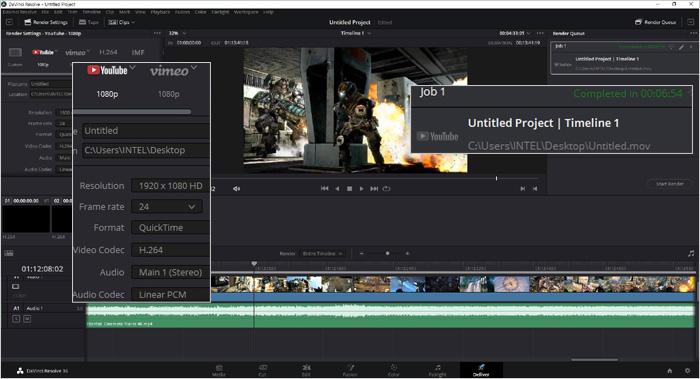Viewport: 700px width, 379px height.
Task: Open Render Queue three-dot options menu
Action: (x=693, y=33)
